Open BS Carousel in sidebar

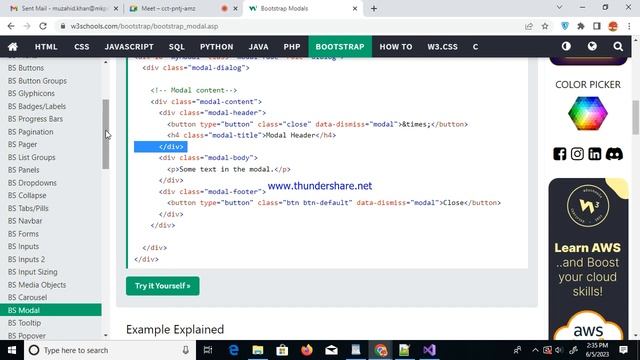pyautogui.click(x=27, y=298)
